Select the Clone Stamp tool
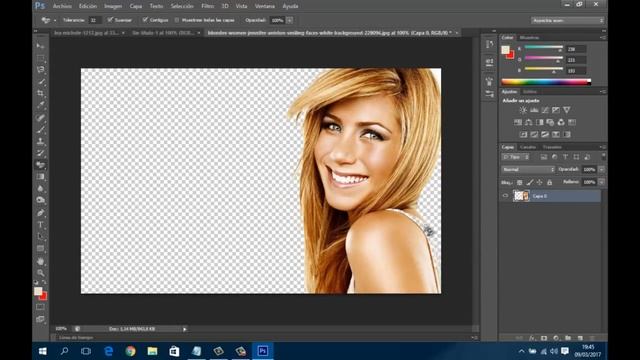 click(x=40, y=142)
